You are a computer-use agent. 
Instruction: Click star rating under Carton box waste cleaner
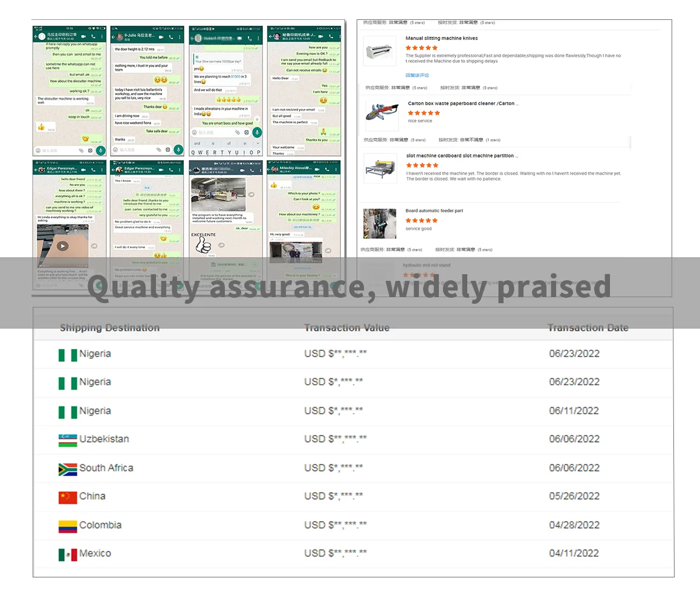coord(424,113)
